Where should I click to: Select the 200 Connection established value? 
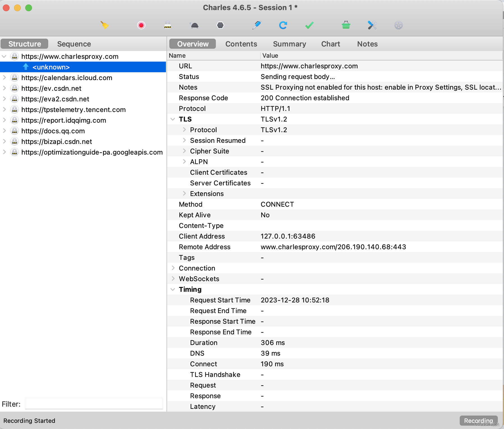coord(305,98)
